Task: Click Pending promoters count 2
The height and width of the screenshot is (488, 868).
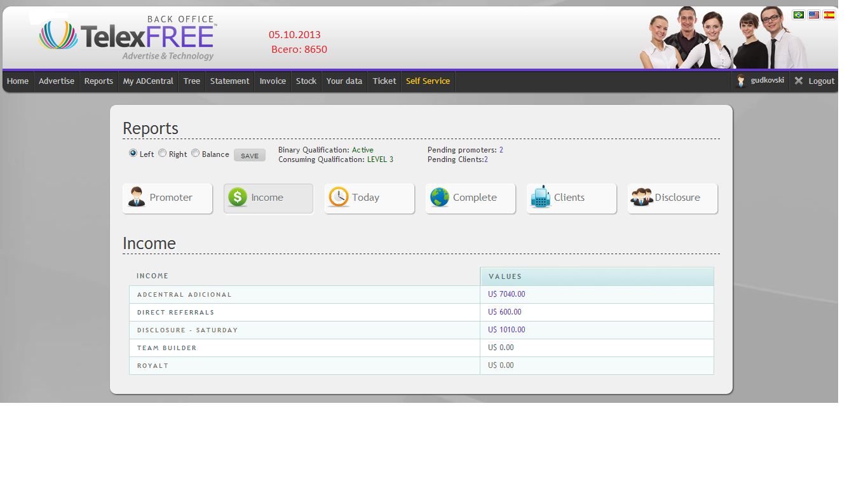Action: point(501,150)
